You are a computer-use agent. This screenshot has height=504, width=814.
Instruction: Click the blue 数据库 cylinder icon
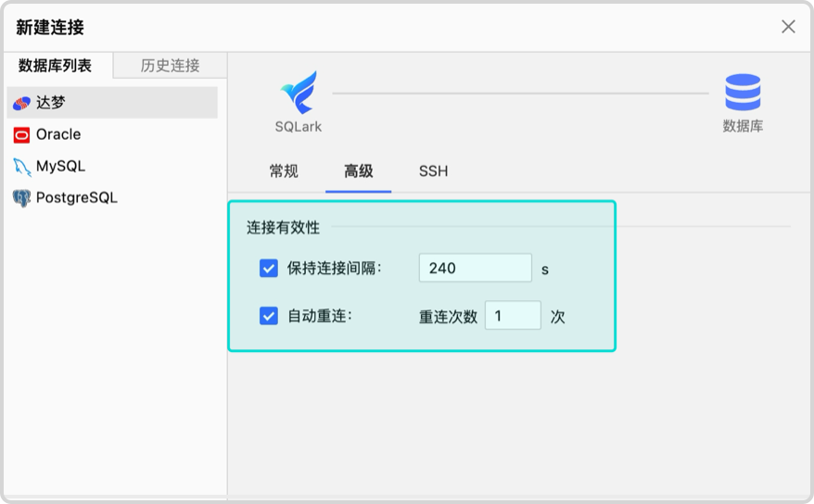pyautogui.click(x=743, y=93)
